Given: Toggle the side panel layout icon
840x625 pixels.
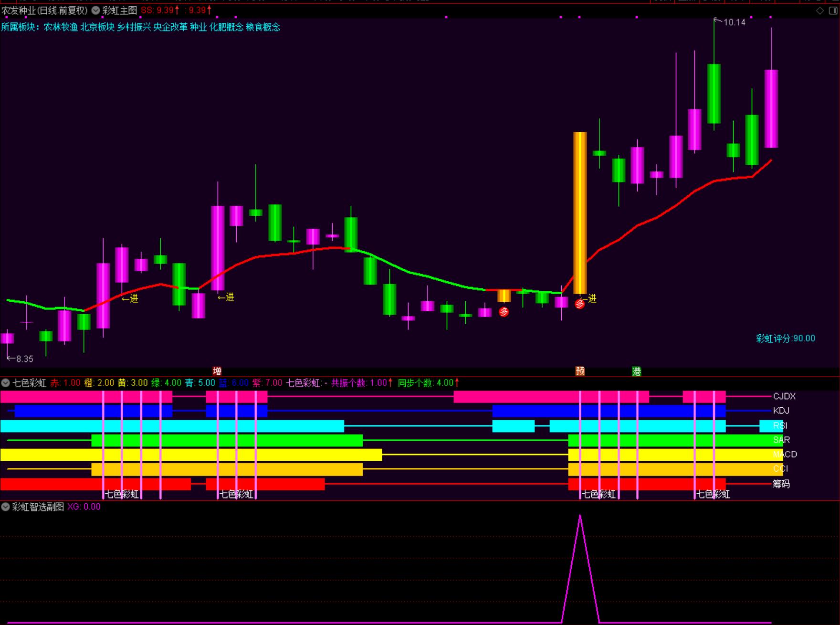Looking at the screenshot, I should tap(833, 11).
